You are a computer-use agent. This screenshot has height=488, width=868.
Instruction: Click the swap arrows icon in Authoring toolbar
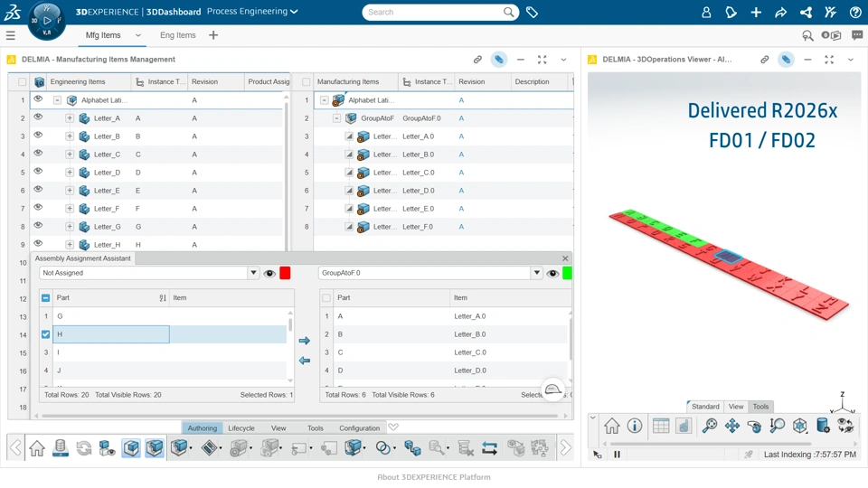click(489, 447)
